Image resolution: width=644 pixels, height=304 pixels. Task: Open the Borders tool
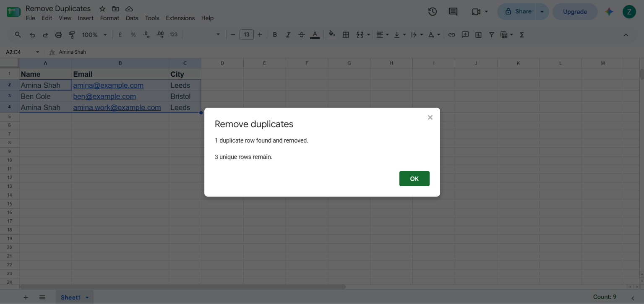[x=346, y=35]
